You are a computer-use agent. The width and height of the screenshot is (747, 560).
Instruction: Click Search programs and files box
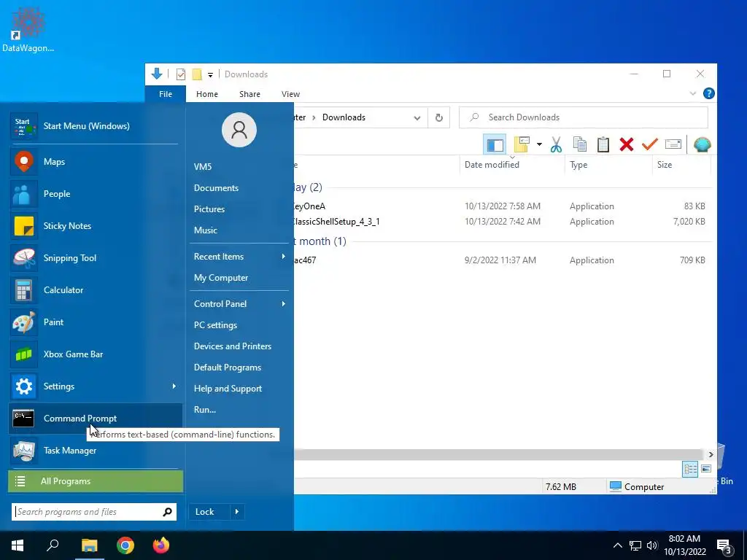(x=94, y=512)
